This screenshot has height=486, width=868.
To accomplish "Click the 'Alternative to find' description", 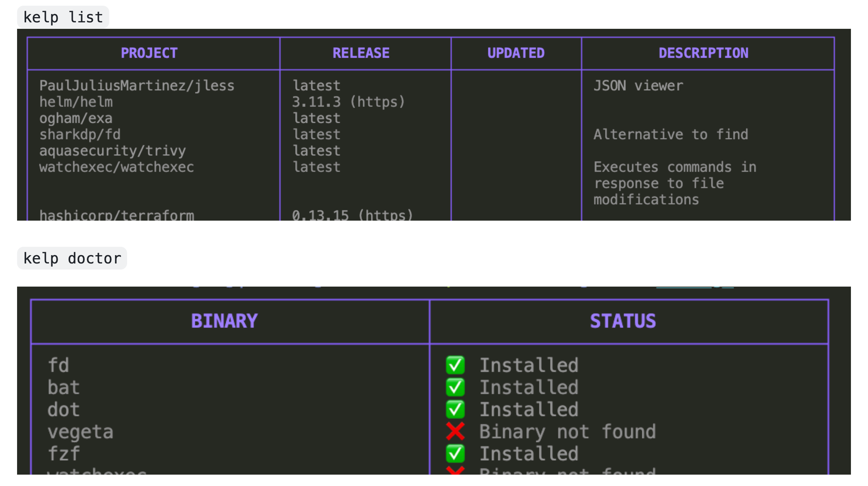I will (x=671, y=134).
